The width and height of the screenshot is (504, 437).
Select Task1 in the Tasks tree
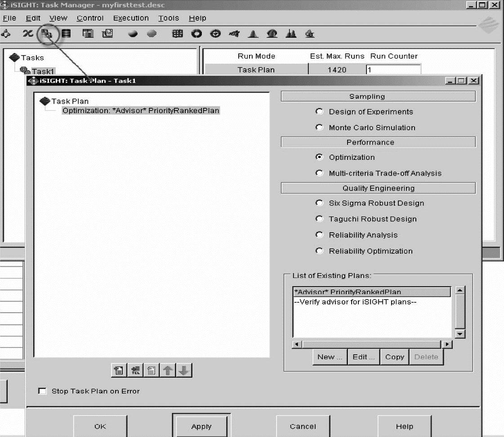(42, 71)
